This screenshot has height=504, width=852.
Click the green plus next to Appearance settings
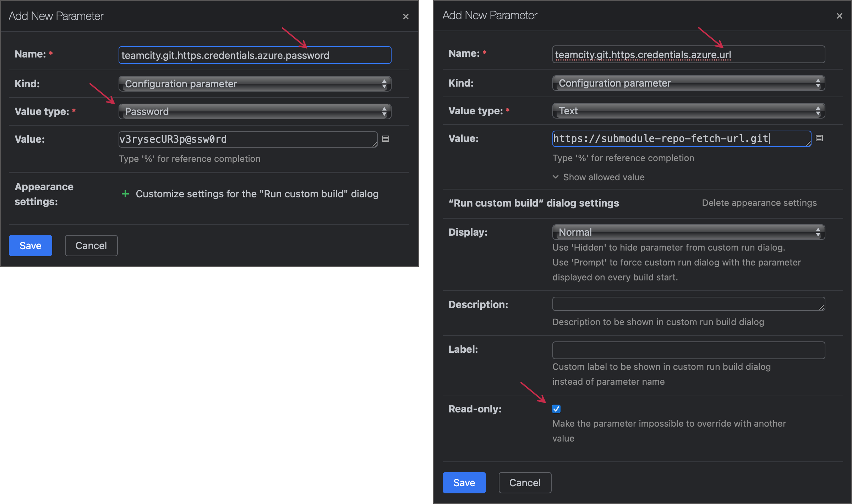pyautogui.click(x=125, y=194)
